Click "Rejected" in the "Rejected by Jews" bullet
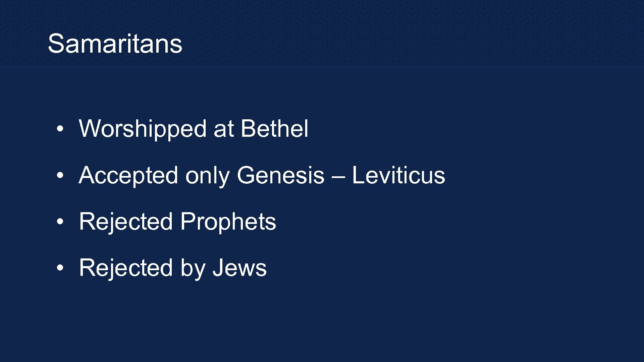644x362 pixels. coord(126,268)
